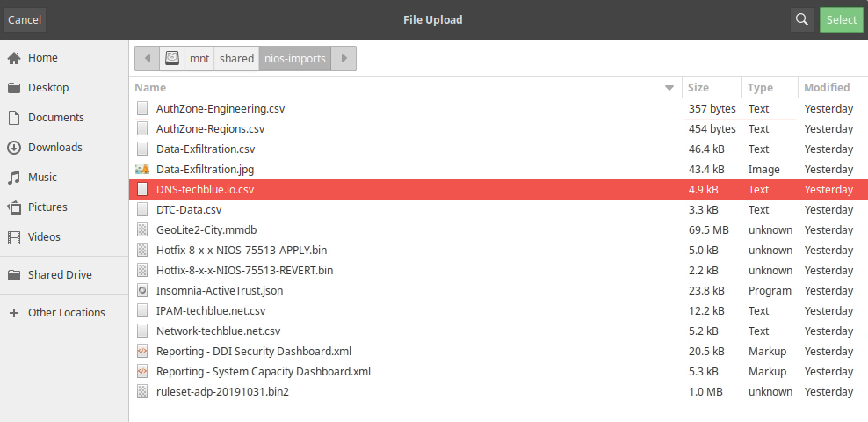
Task: Click the Pictures camera icon in sidebar
Action: pyautogui.click(x=14, y=207)
